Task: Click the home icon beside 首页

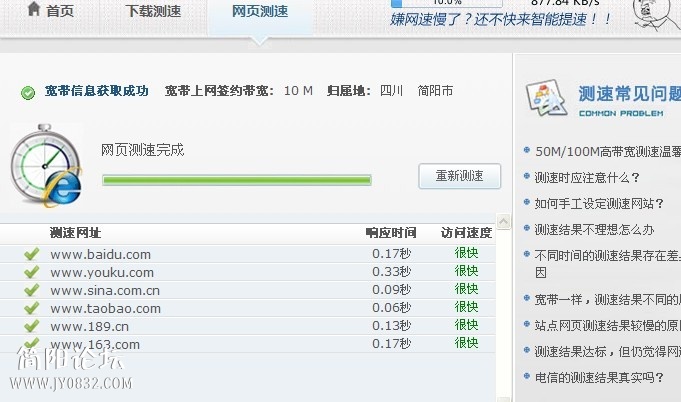Action: tap(34, 10)
